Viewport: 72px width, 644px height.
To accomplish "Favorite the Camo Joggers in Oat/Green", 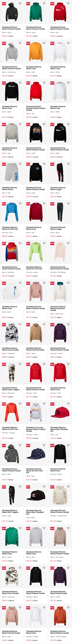I will coord(20,364).
